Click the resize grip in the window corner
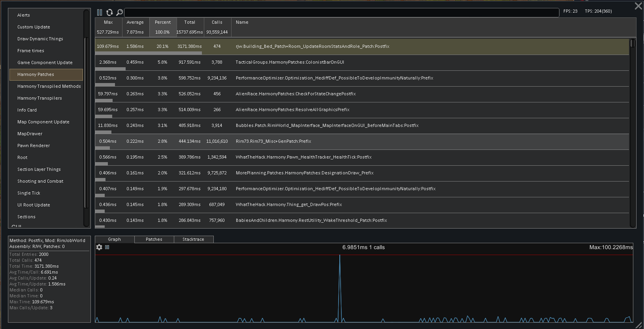This screenshot has width=644, height=329. (639, 325)
